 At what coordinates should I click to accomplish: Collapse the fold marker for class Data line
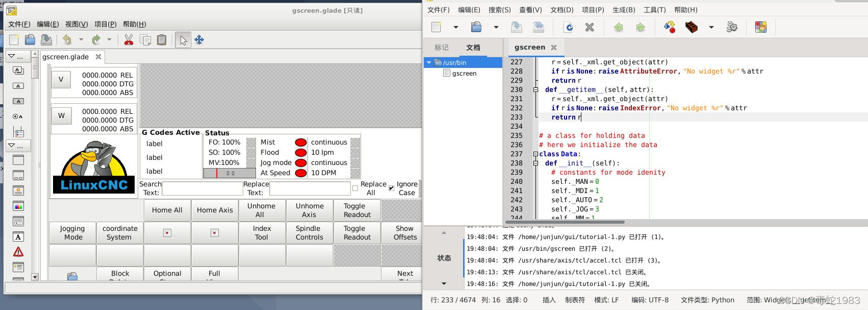535,154
